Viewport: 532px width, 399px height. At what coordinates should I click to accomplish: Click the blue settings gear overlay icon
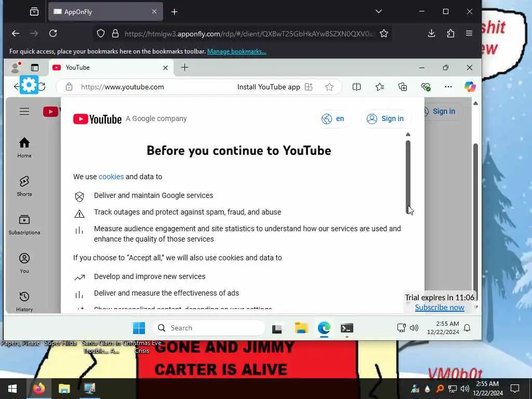(29, 85)
